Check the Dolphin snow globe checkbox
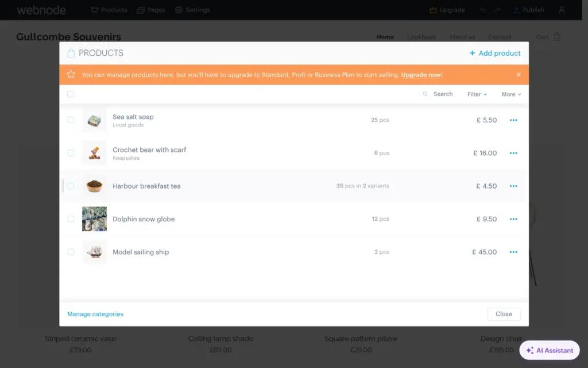The width and height of the screenshot is (588, 368). 71,218
